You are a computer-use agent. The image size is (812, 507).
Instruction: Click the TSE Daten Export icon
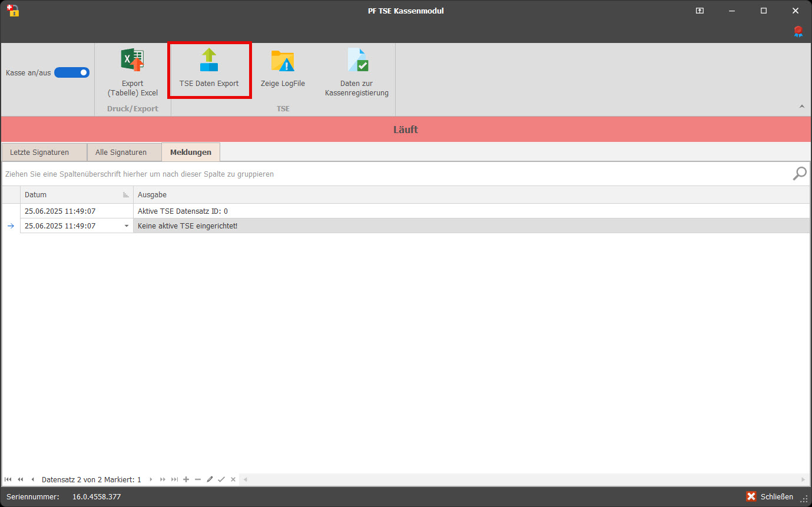209,61
